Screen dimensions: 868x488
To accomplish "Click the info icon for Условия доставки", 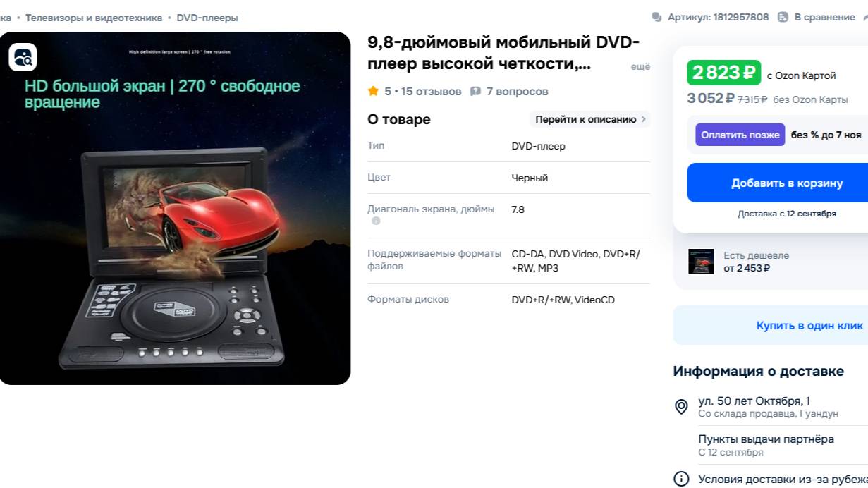I will tap(681, 479).
